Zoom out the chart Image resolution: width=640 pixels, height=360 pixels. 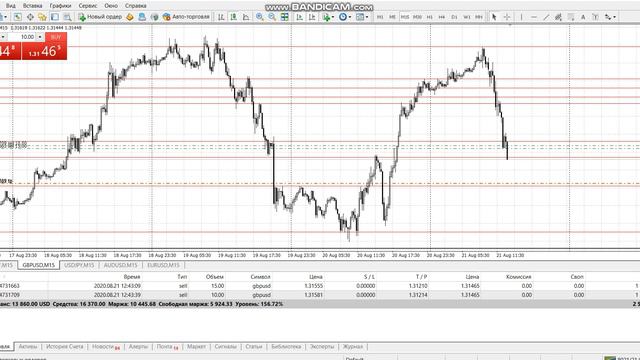[272, 17]
